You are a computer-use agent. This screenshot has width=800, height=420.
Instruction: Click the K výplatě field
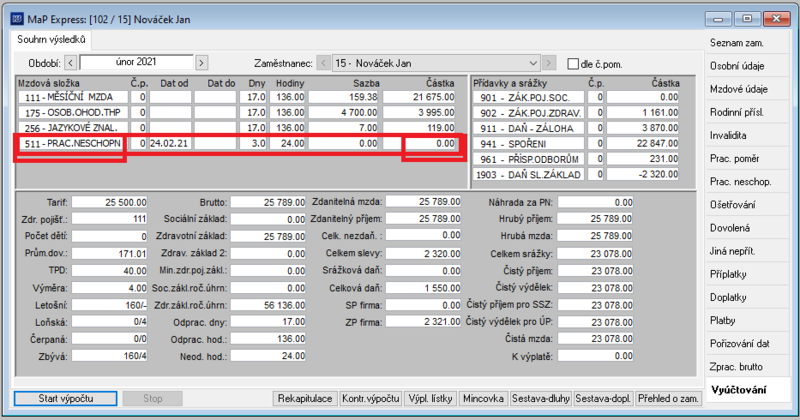pos(595,356)
